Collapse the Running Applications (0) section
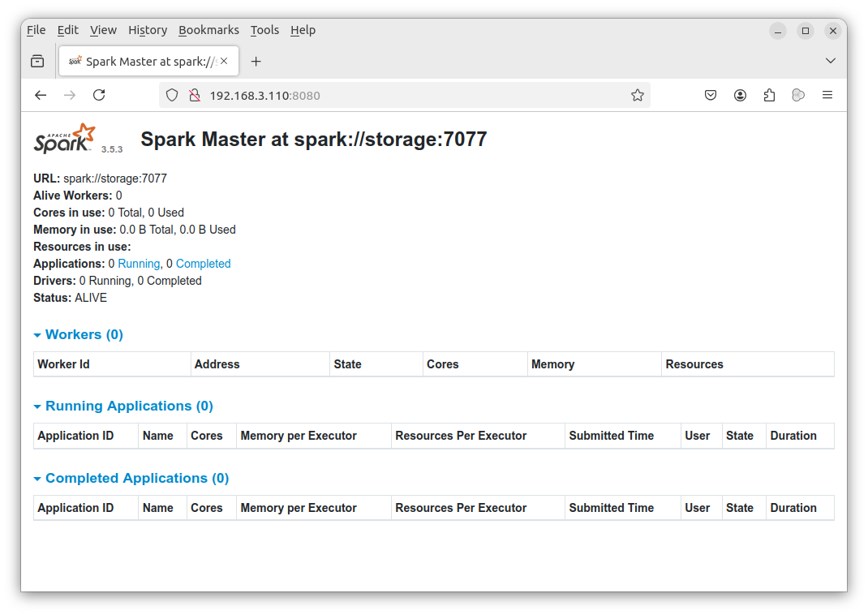Screen dimensions: 868x615 (x=122, y=406)
